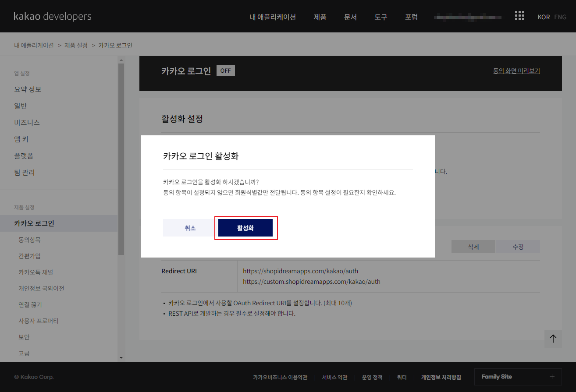
Task: Click the back-to-top arrow button
Action: click(553, 339)
